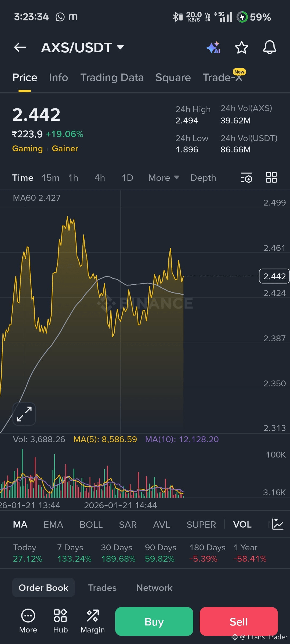Image resolution: width=290 pixels, height=644 pixels.
Task: Toggle the VOL sub-indicator
Action: (x=242, y=524)
